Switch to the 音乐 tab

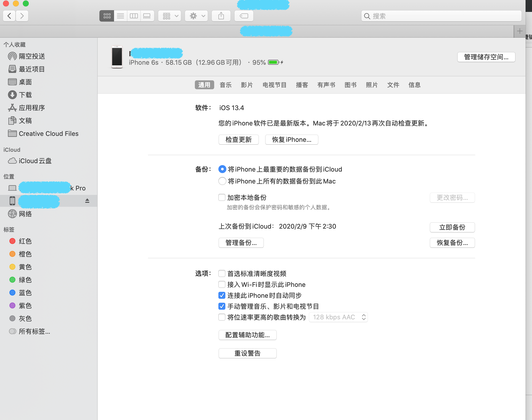click(x=226, y=85)
